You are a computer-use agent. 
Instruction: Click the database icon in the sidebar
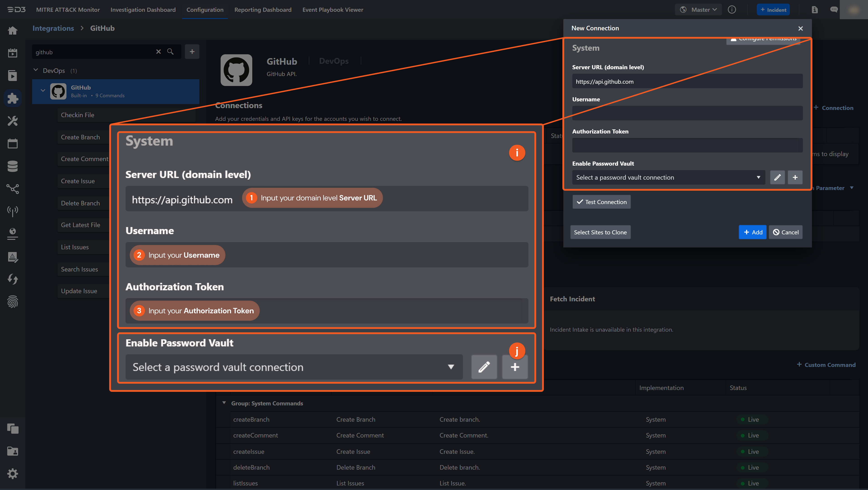point(12,166)
